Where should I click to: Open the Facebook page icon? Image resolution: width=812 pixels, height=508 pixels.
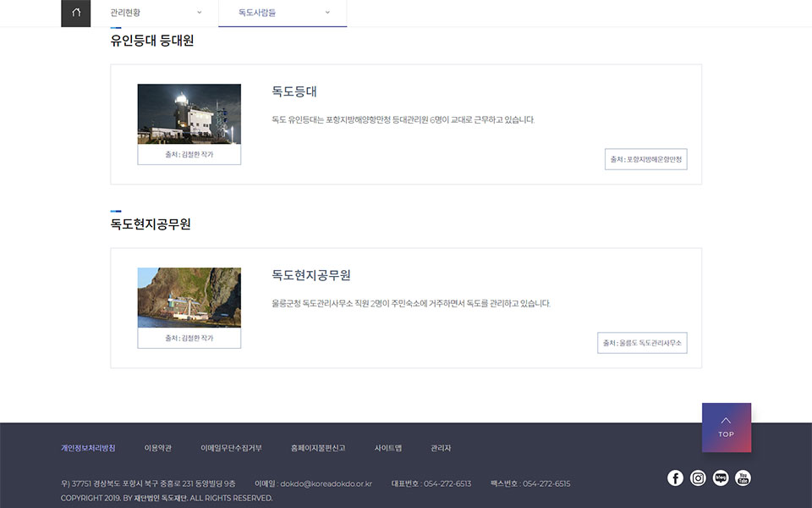click(675, 478)
